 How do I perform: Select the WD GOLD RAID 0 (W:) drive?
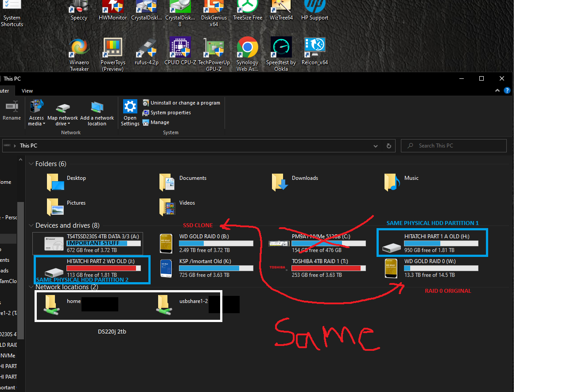pos(432,268)
